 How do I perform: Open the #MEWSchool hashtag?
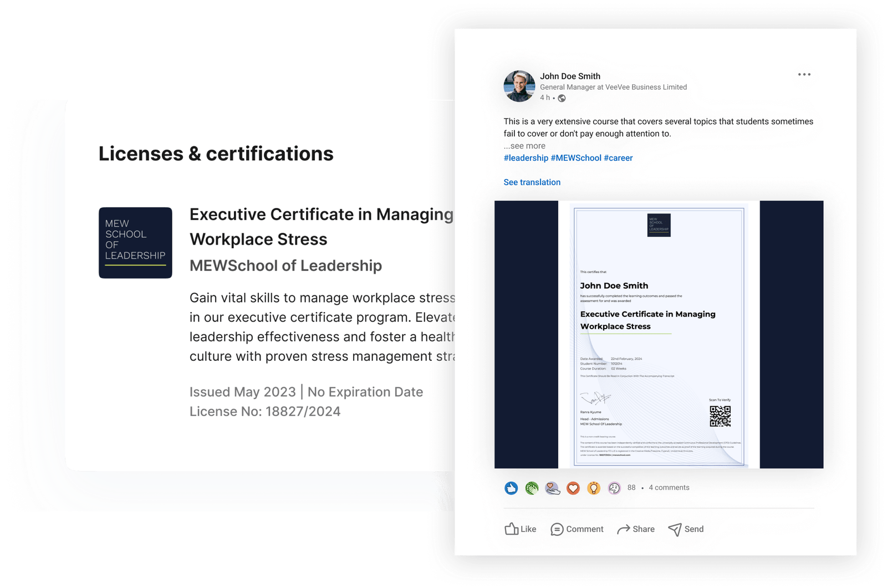pyautogui.click(x=576, y=158)
